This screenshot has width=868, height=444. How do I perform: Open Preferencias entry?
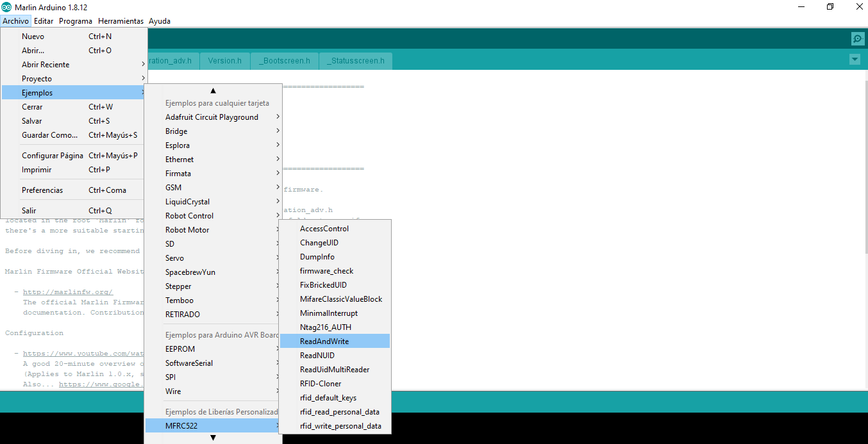coord(74,190)
